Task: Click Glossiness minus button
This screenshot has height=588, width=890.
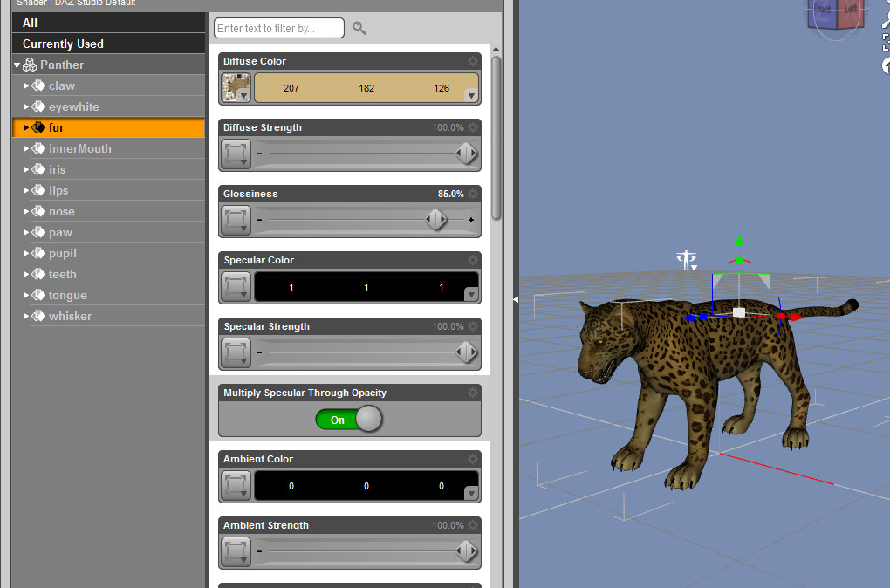Action: point(259,220)
